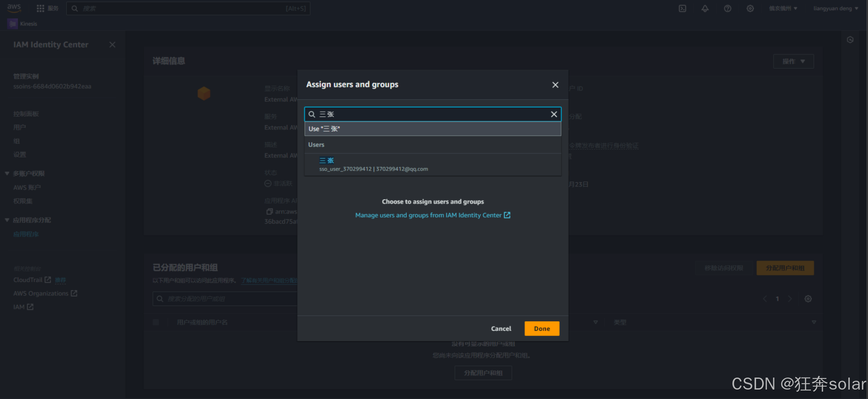Viewport: 868px width, 399px height.
Task: Open the region selector dropdown
Action: point(783,9)
